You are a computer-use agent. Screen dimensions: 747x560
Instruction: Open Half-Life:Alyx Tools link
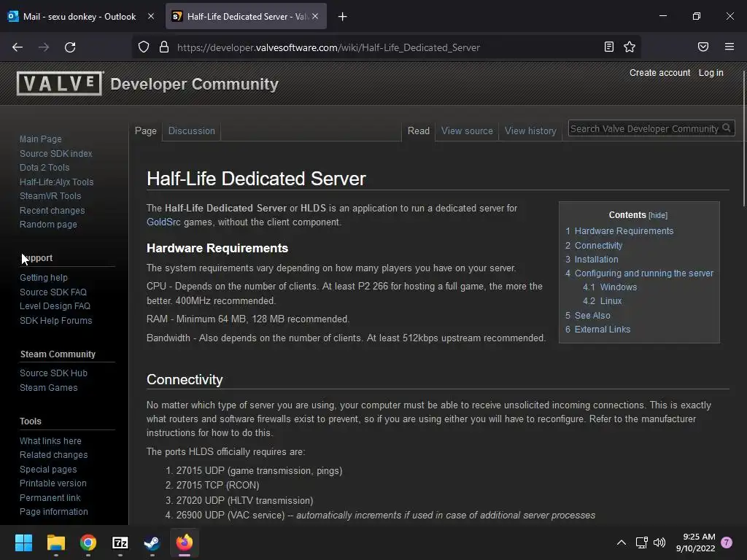(56, 182)
